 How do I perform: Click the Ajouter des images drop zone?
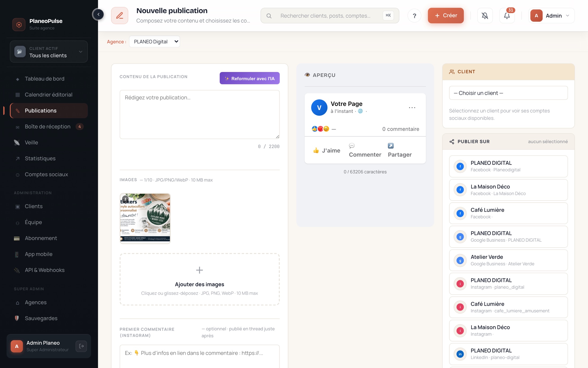pyautogui.click(x=199, y=279)
